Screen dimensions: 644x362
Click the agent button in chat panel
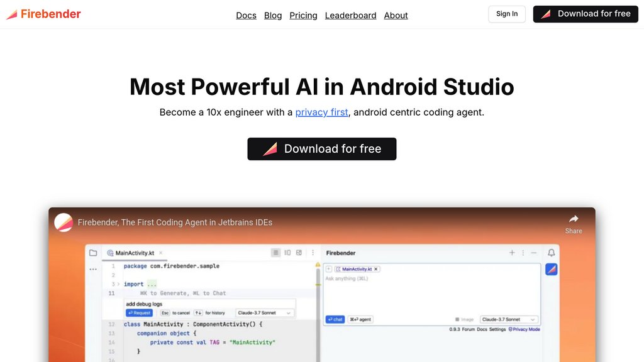(x=360, y=319)
